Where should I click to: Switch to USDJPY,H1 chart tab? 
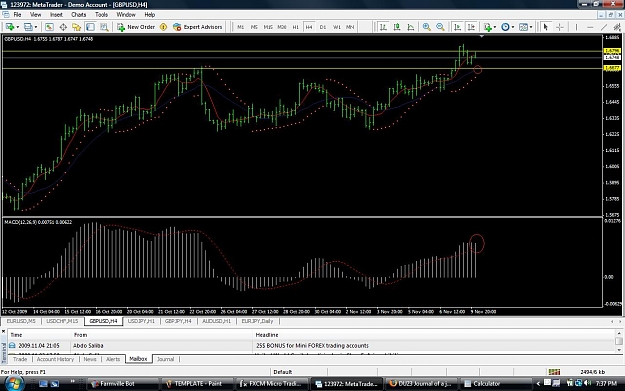click(141, 321)
